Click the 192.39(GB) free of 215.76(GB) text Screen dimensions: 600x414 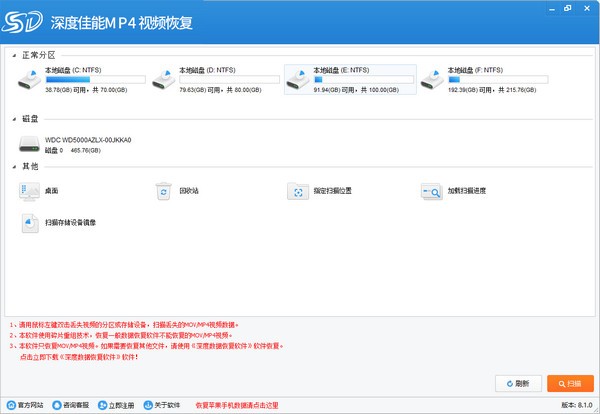click(x=492, y=90)
